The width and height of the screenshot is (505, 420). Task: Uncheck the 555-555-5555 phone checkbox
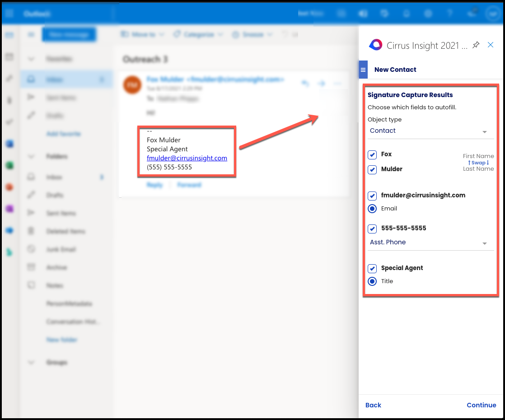tap(372, 229)
